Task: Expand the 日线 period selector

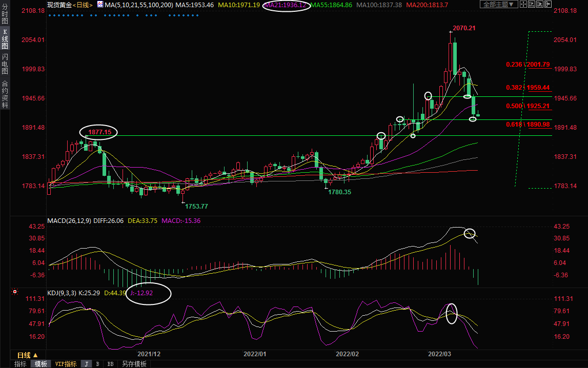Action: pyautogui.click(x=27, y=355)
